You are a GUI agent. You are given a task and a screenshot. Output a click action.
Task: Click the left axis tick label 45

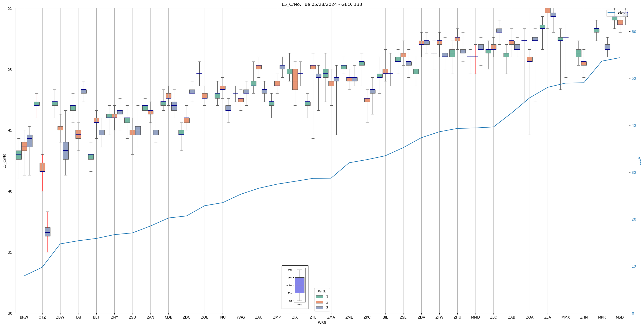coord(10,130)
